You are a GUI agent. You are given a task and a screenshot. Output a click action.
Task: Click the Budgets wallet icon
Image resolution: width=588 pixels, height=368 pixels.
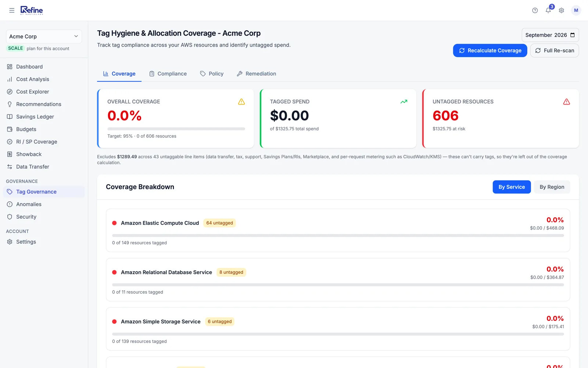coord(10,129)
